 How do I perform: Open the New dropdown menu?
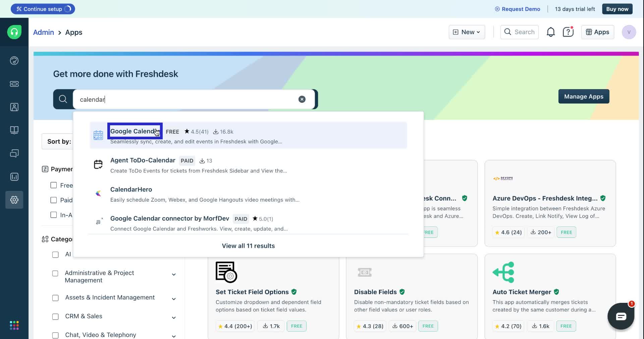coord(467,32)
